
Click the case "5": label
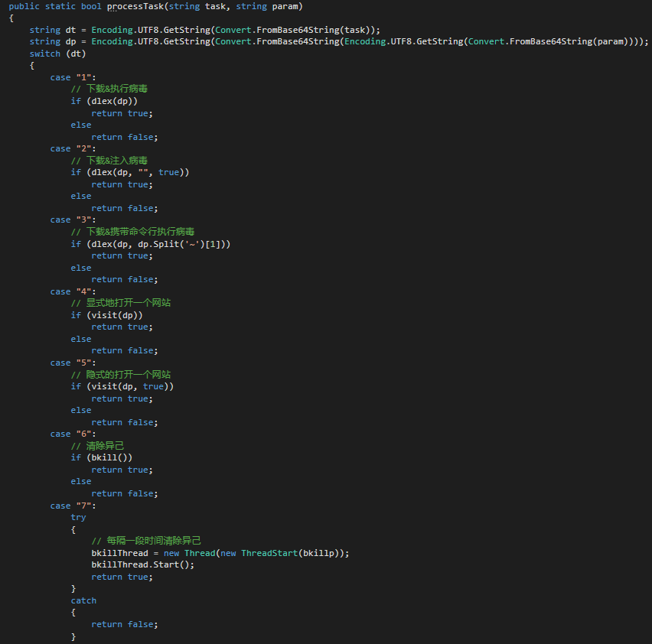[x=73, y=363]
